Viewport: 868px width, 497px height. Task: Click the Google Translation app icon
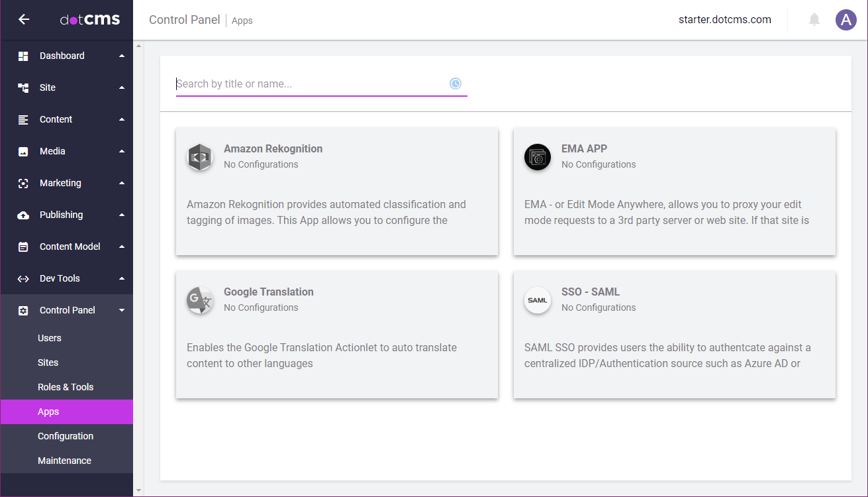pyautogui.click(x=200, y=300)
